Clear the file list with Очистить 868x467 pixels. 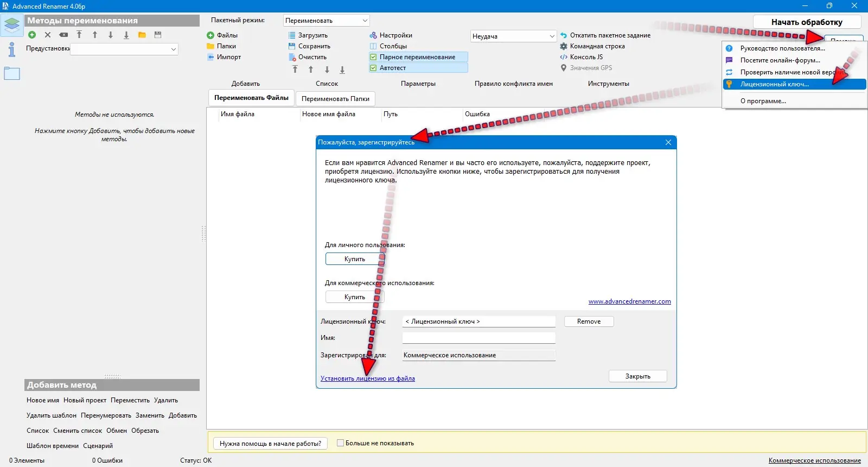(x=308, y=57)
